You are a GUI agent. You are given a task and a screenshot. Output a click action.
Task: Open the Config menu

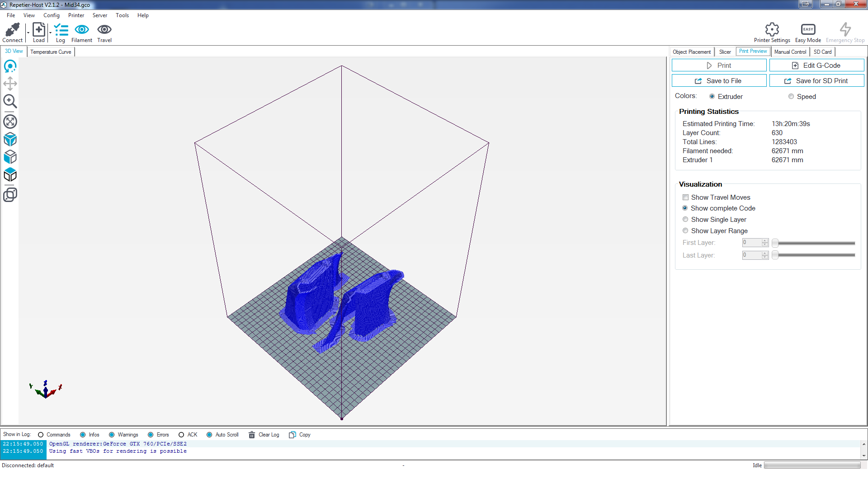pyautogui.click(x=51, y=15)
